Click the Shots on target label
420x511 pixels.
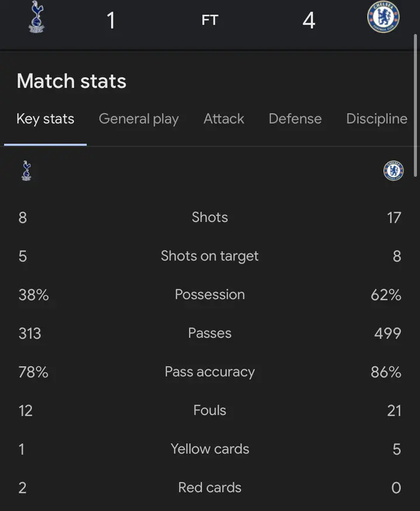click(x=210, y=256)
